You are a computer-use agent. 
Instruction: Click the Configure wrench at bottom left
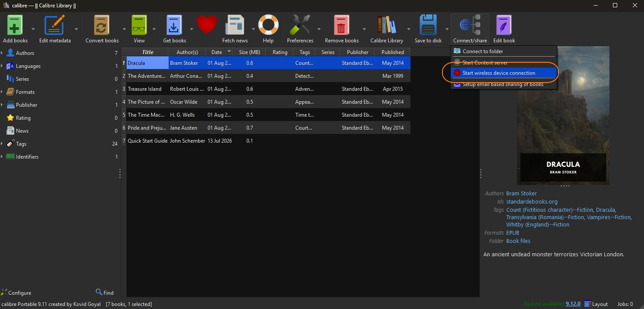(4, 292)
